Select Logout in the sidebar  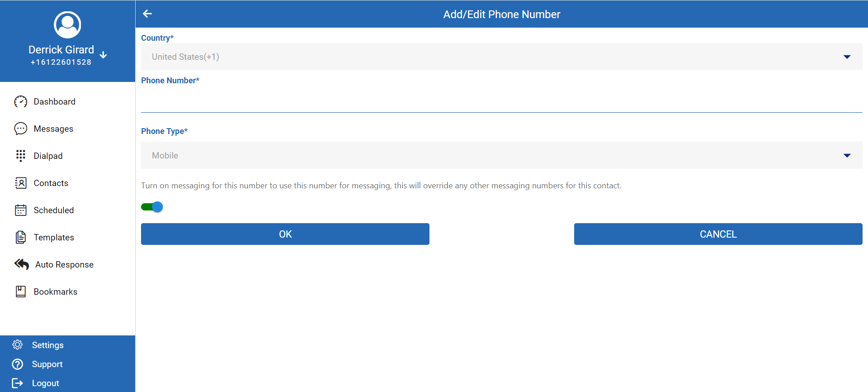(45, 383)
